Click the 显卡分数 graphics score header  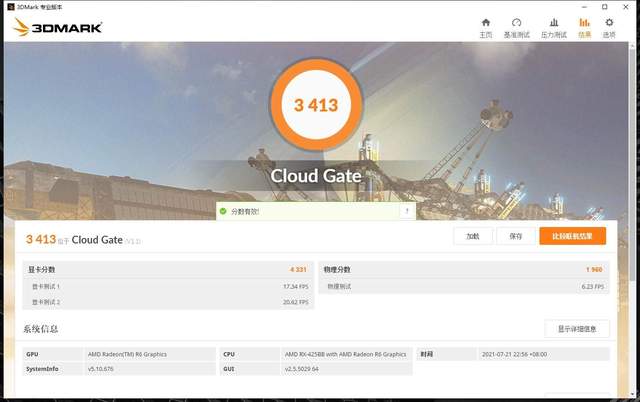[x=42, y=269]
